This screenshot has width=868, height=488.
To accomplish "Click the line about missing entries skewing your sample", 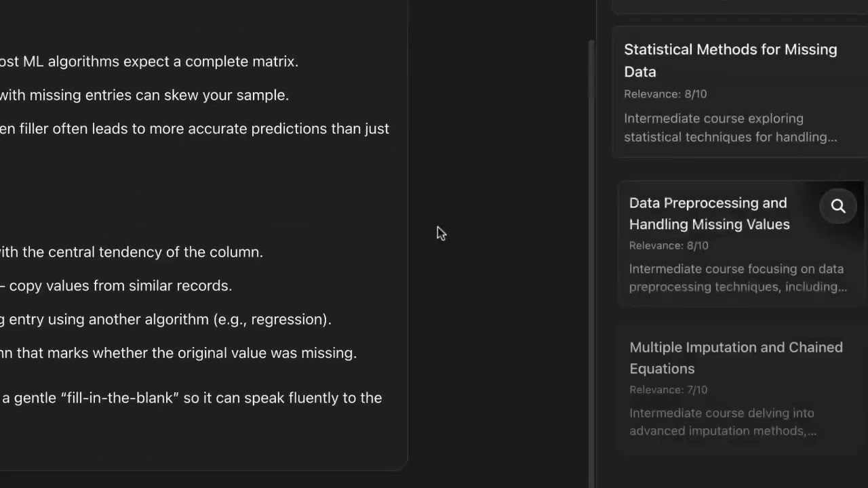I will point(144,96).
